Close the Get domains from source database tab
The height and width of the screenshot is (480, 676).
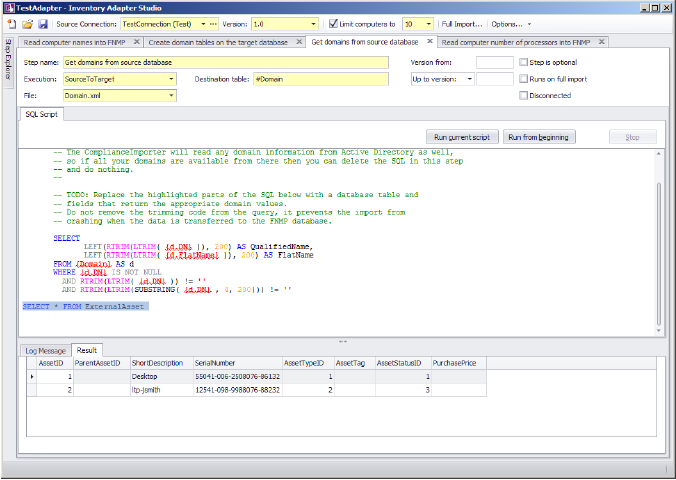tap(430, 42)
